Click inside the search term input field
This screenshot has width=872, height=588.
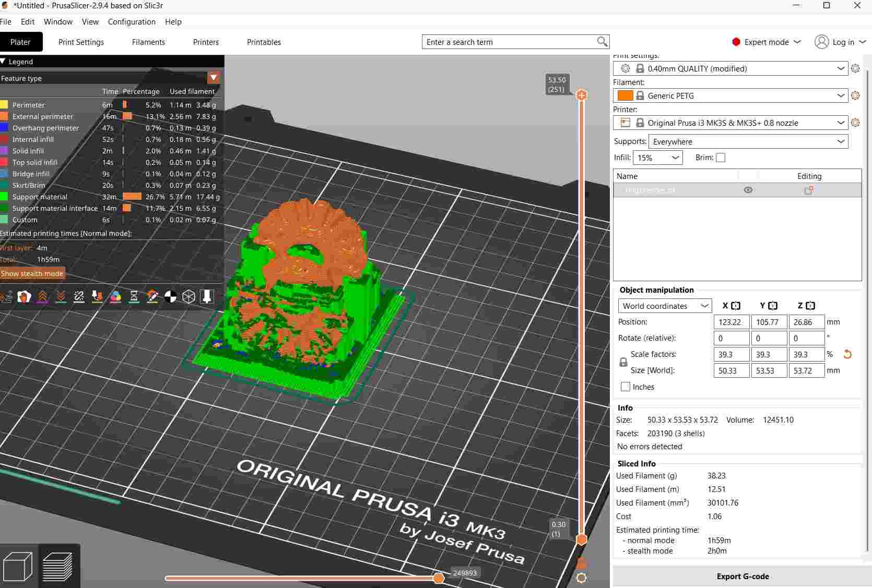tap(501, 42)
